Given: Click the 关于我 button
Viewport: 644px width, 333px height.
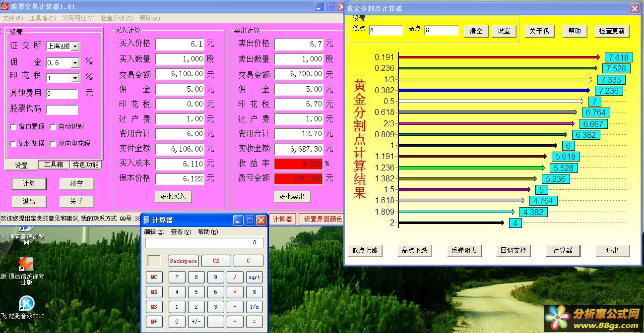Looking at the screenshot, I should point(539,31).
